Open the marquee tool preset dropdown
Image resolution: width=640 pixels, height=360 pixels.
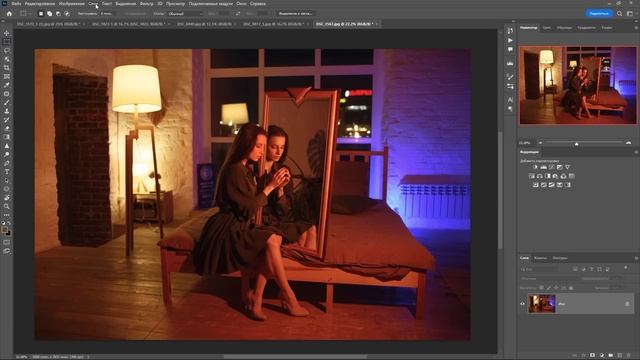coord(25,13)
